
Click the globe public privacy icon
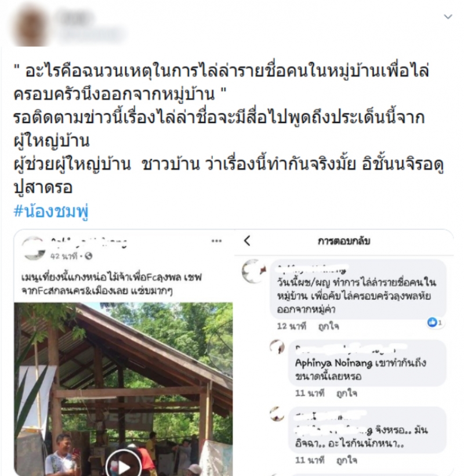pyautogui.click(x=88, y=256)
